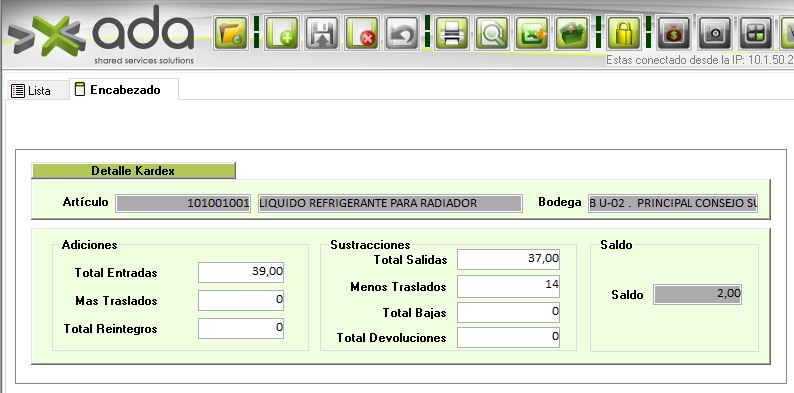Print using the printer icon
The image size is (794, 393).
pyautogui.click(x=452, y=33)
